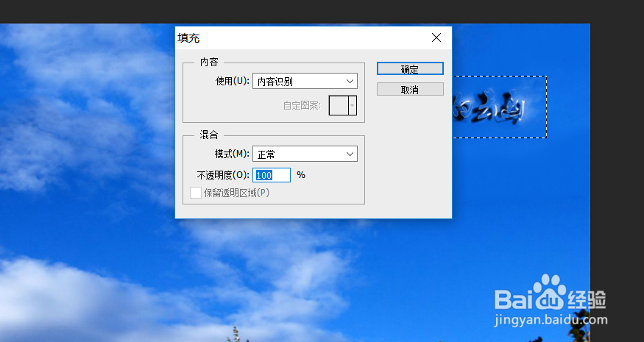This screenshot has height=342, width=644.
Task: Close the 填充 dialog with X
Action: click(x=436, y=38)
